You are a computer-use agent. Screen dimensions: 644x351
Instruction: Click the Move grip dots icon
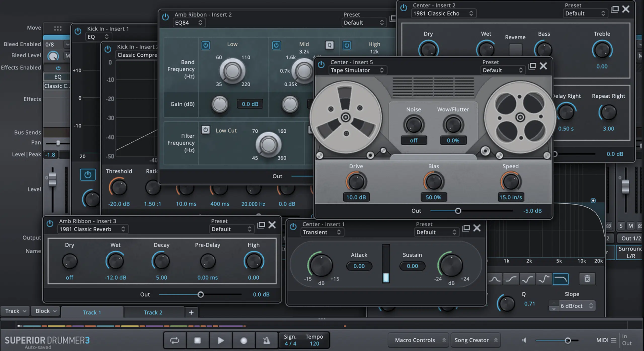click(x=58, y=28)
